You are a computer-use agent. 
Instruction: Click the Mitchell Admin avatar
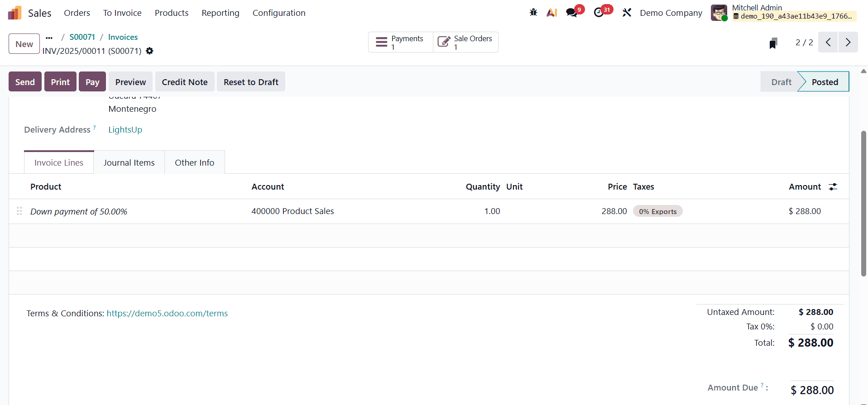719,13
